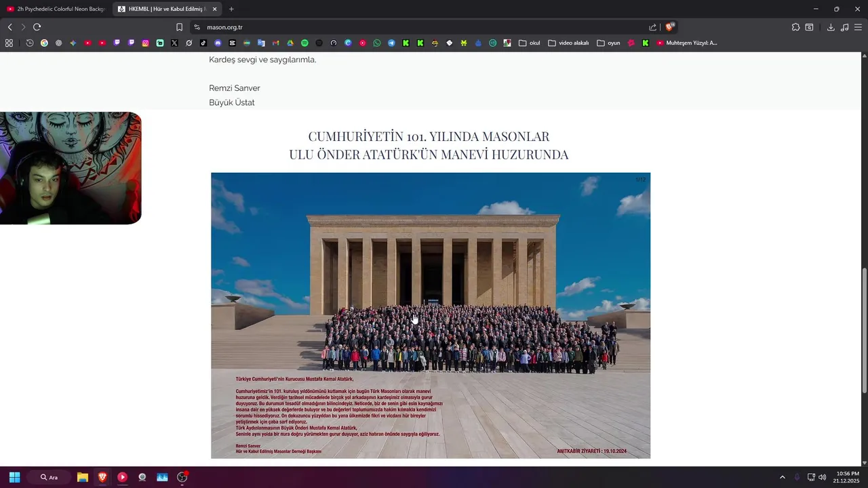Open the browser extensions puzzle icon
Viewport: 868px width, 488px height.
click(795, 27)
